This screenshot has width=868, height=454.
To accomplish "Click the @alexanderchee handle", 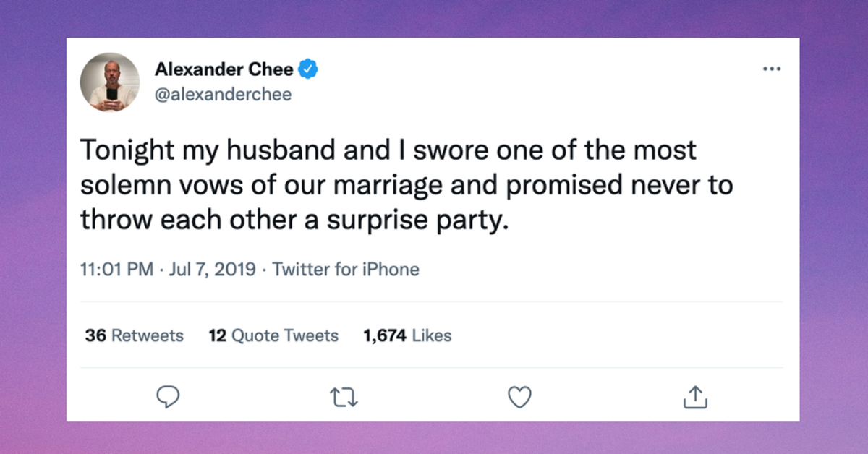I will [221, 93].
